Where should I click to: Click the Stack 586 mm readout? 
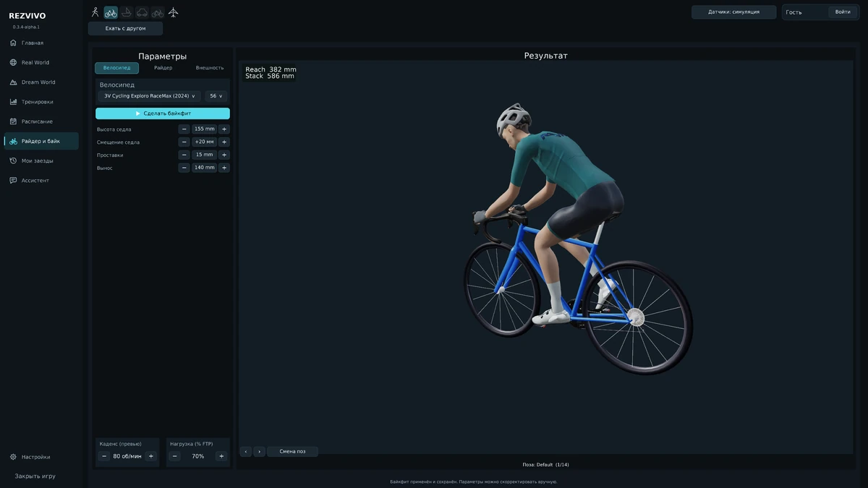[270, 76]
